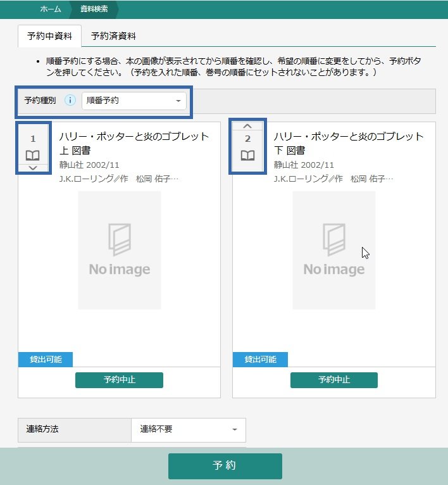Image resolution: width=448 pixels, height=485 pixels.
Task: Expand the 連絡方法 dropdown showing 連絡不要
Action: pos(188,429)
